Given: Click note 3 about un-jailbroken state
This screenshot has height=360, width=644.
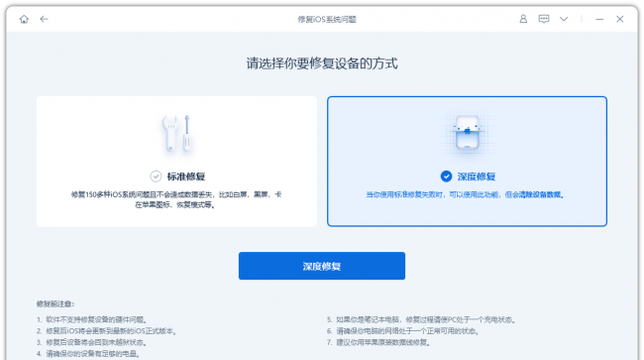Looking at the screenshot, I should coord(91,342).
